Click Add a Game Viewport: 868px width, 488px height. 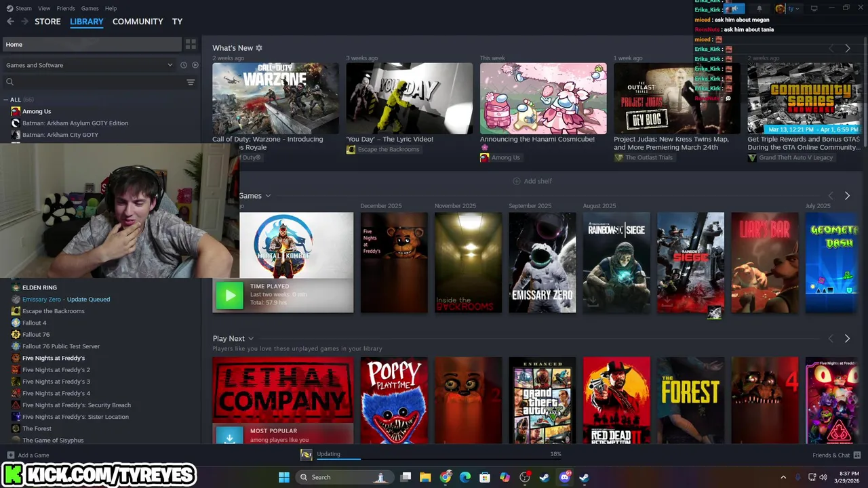pos(28,455)
